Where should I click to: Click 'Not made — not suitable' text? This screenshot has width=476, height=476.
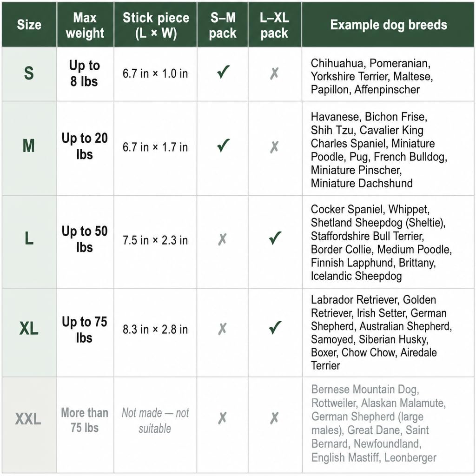coord(155,420)
